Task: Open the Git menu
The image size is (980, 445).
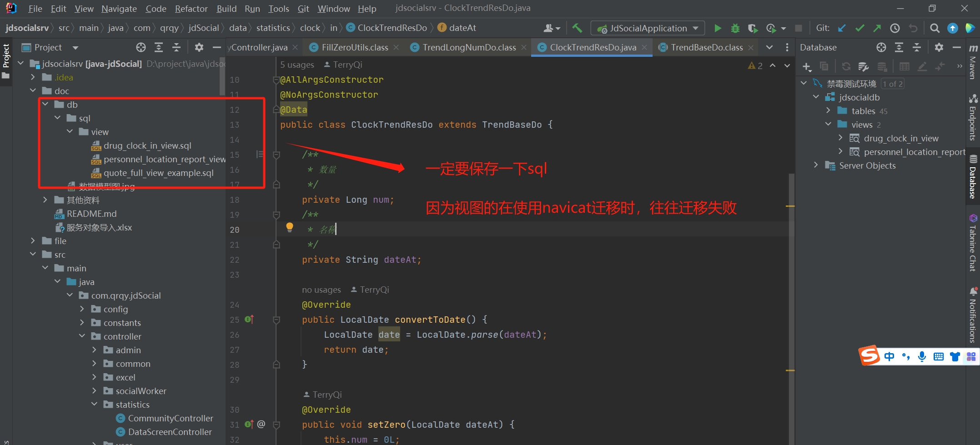Action: point(303,9)
